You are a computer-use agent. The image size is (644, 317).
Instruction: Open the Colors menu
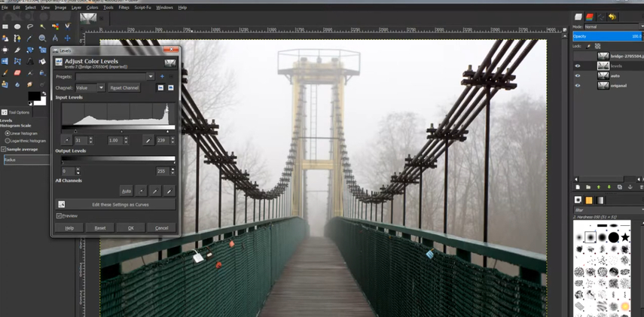tap(93, 8)
